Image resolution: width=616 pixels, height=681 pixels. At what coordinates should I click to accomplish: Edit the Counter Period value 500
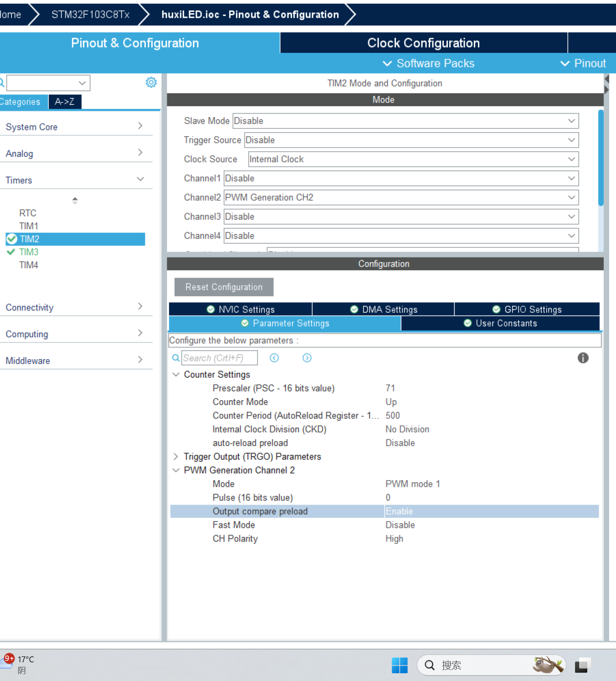(393, 415)
